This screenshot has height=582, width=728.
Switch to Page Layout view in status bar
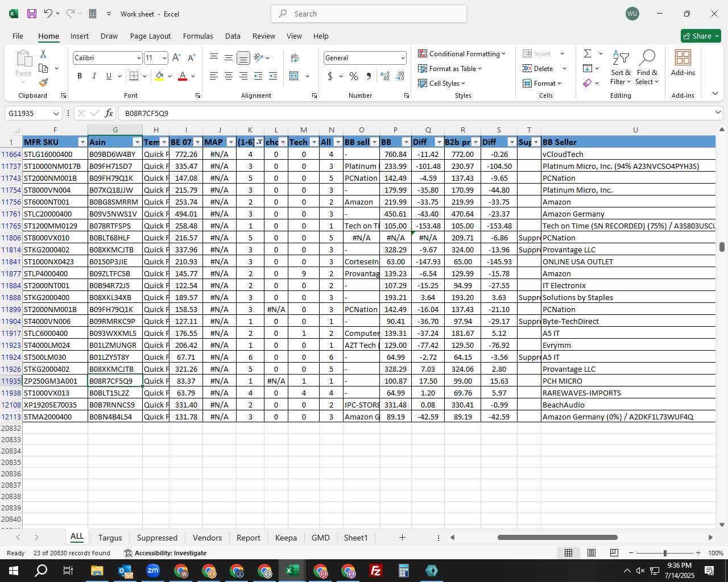[x=591, y=552]
